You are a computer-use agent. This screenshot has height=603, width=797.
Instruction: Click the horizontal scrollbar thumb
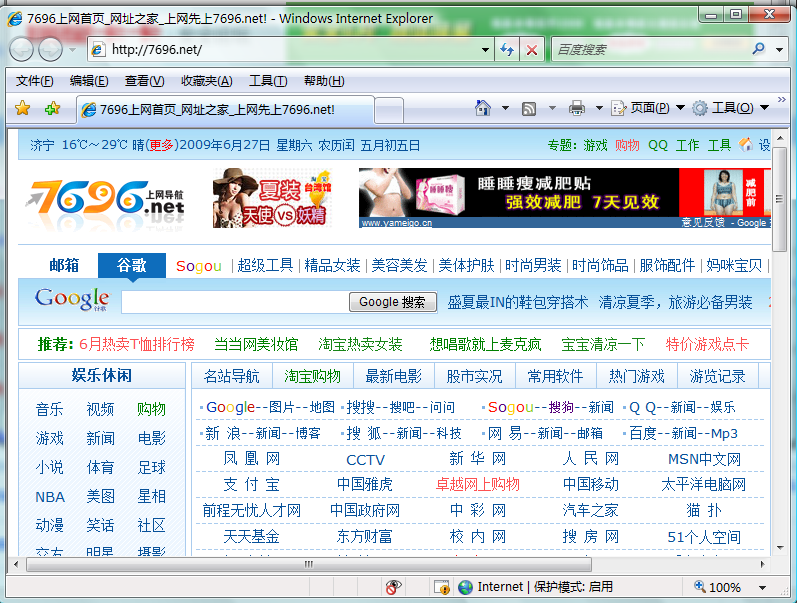click(x=309, y=564)
